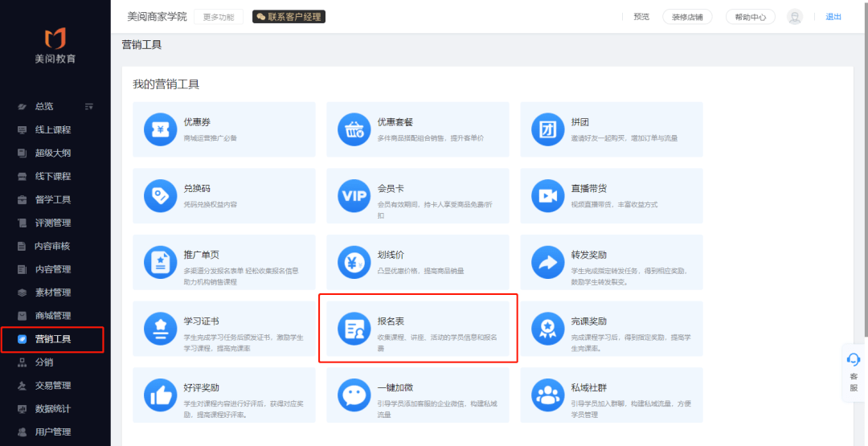The image size is (868, 446).
Task: Click the 优惠套餐 basket icon
Action: pyautogui.click(x=354, y=129)
